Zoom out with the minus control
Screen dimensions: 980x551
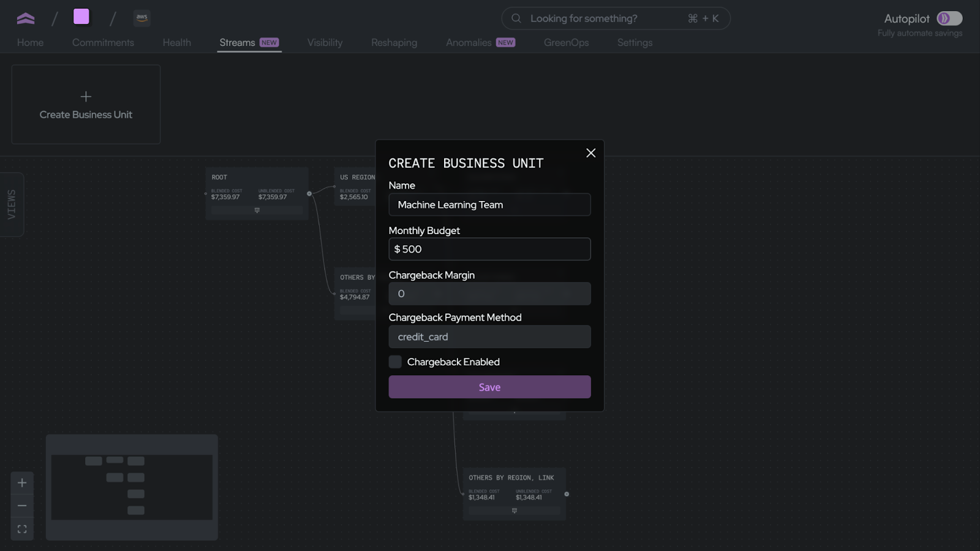click(x=22, y=506)
